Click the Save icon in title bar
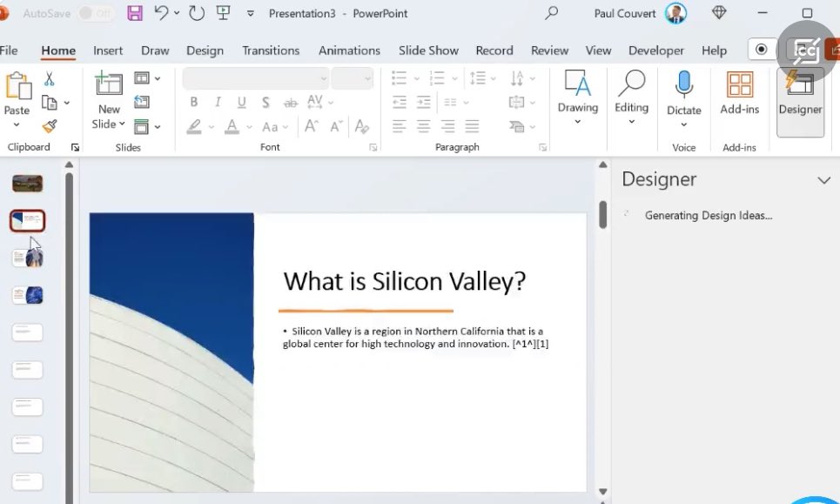Image resolution: width=840 pixels, height=504 pixels. [x=135, y=13]
